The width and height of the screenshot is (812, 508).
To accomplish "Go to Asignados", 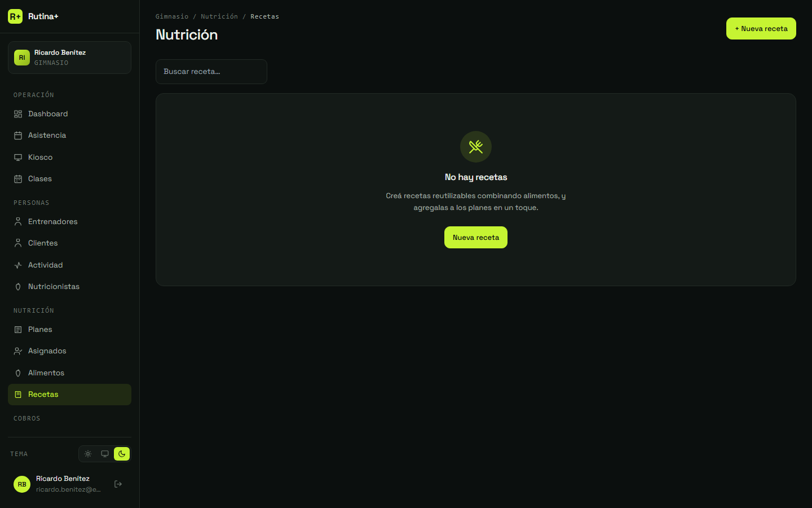I will pyautogui.click(x=69, y=351).
